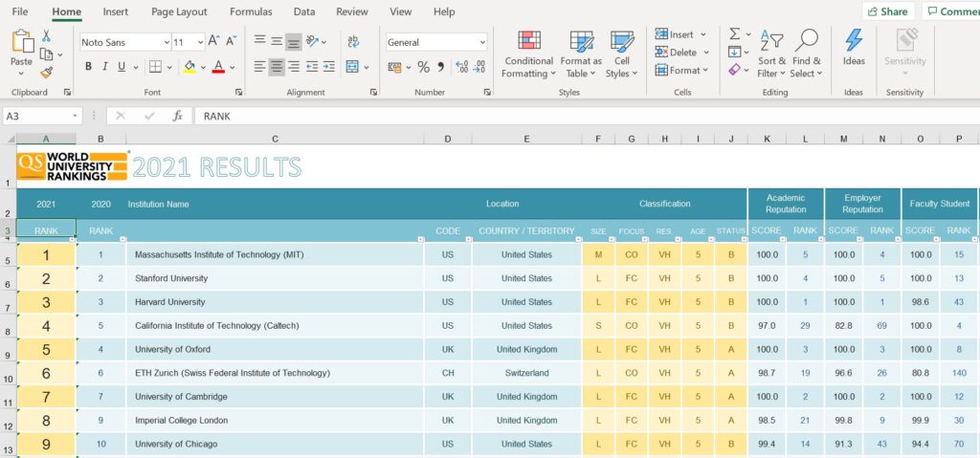Decrease font size with the small A icon
The image size is (980, 458).
(x=231, y=41)
